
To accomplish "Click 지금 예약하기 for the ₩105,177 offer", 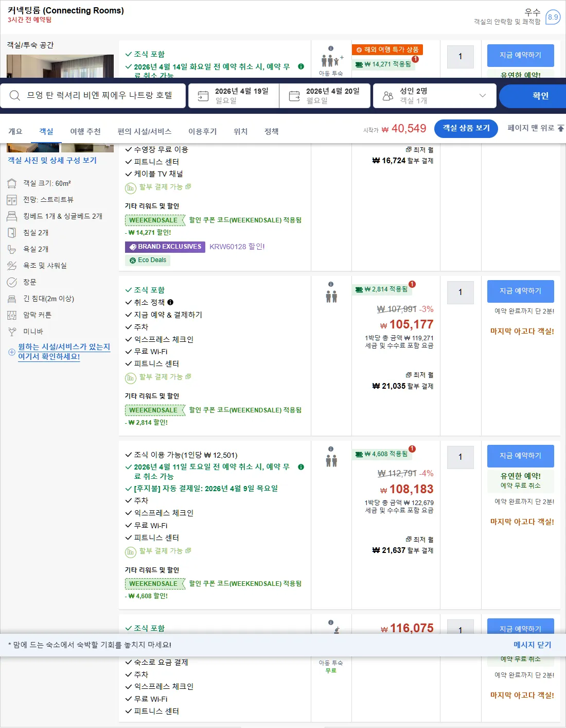I will 521,291.
